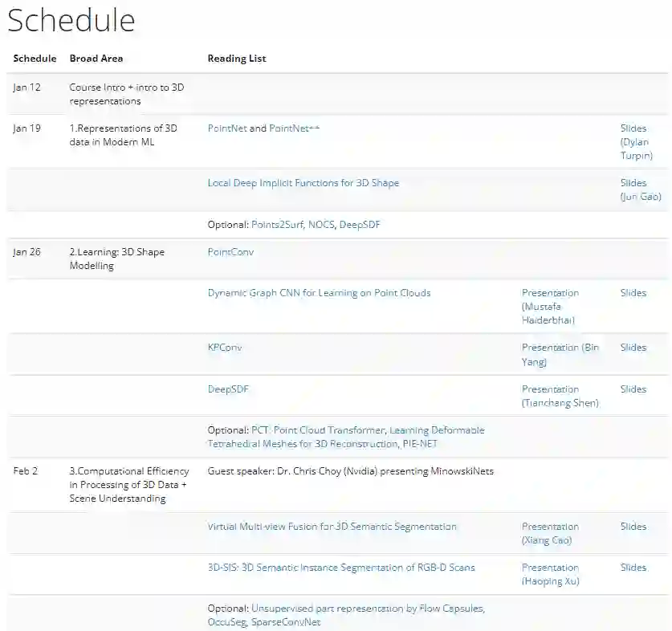Open Virtual Multi-view Fusion paper link
672x631 pixels.
coord(332,527)
